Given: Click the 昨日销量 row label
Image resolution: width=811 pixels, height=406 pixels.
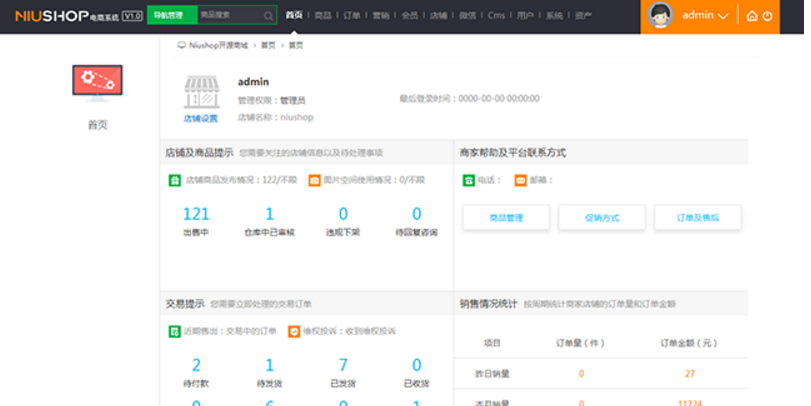Looking at the screenshot, I should (492, 373).
